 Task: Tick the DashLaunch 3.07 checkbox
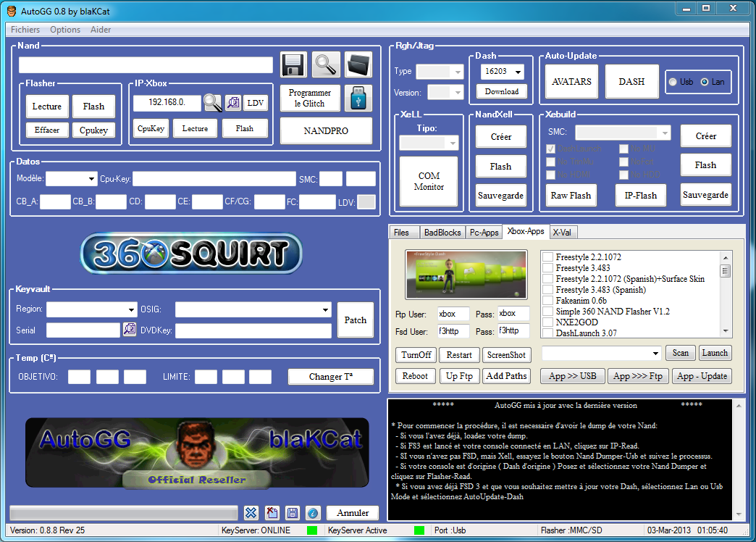548,333
